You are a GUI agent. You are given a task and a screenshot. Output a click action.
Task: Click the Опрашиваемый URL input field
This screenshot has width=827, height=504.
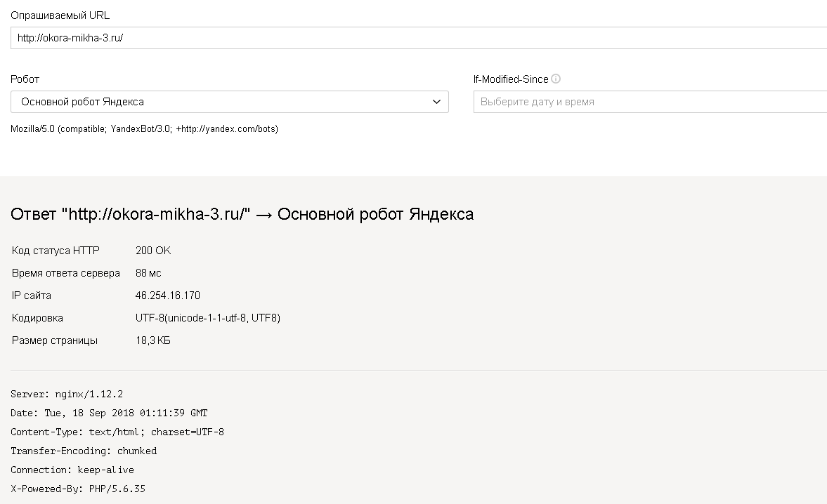[x=418, y=38]
